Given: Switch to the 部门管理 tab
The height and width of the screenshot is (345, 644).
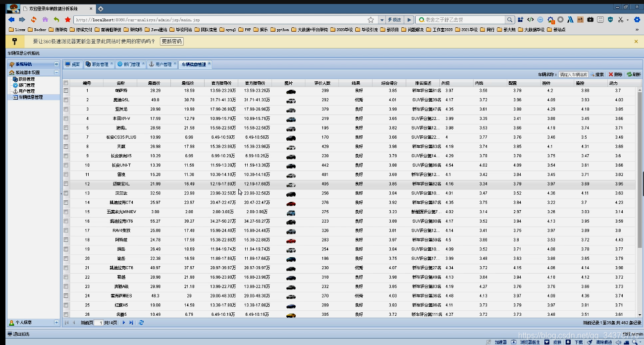Looking at the screenshot, I should coord(131,64).
